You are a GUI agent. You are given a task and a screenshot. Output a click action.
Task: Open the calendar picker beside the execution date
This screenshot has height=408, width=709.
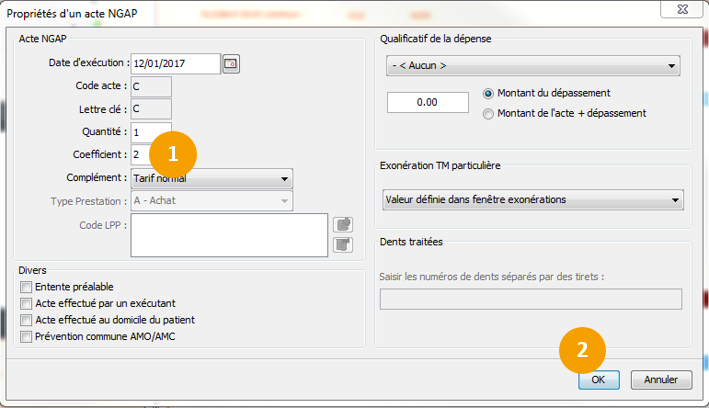(231, 64)
